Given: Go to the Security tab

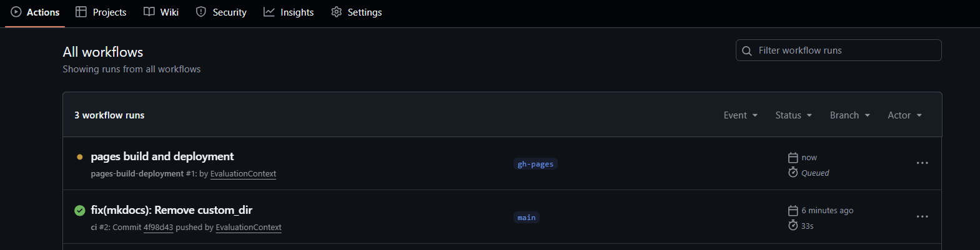Looking at the screenshot, I should (221, 12).
